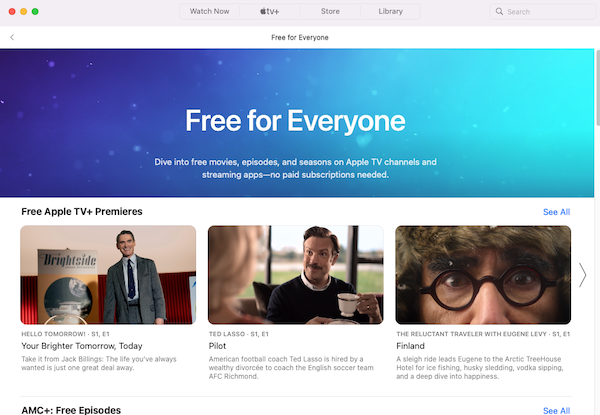This screenshot has height=415, width=600.
Task: Select the Library tab
Action: coord(391,11)
